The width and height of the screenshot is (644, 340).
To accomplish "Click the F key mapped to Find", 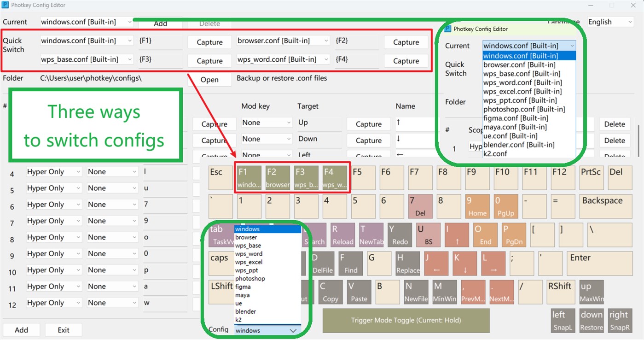I will 350,264.
